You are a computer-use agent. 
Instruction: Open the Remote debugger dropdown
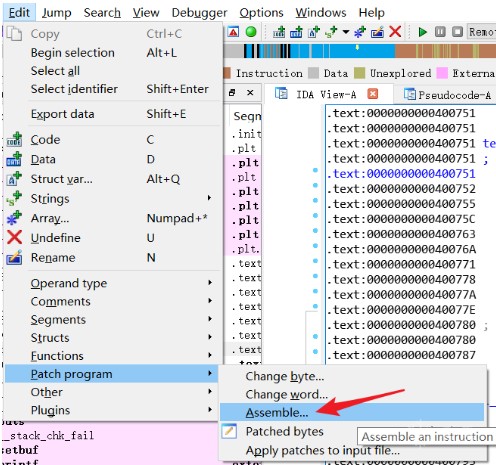[x=481, y=32]
